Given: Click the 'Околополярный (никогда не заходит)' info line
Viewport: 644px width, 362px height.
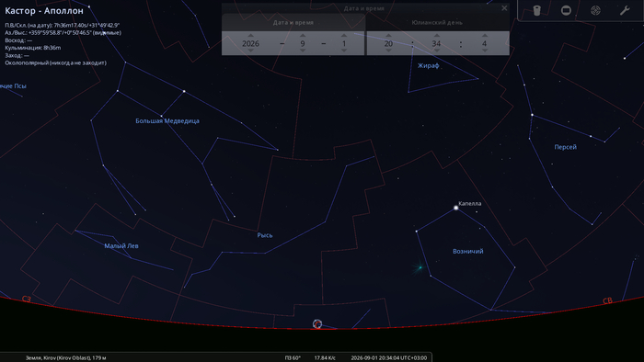Looking at the screenshot, I should tap(55, 63).
